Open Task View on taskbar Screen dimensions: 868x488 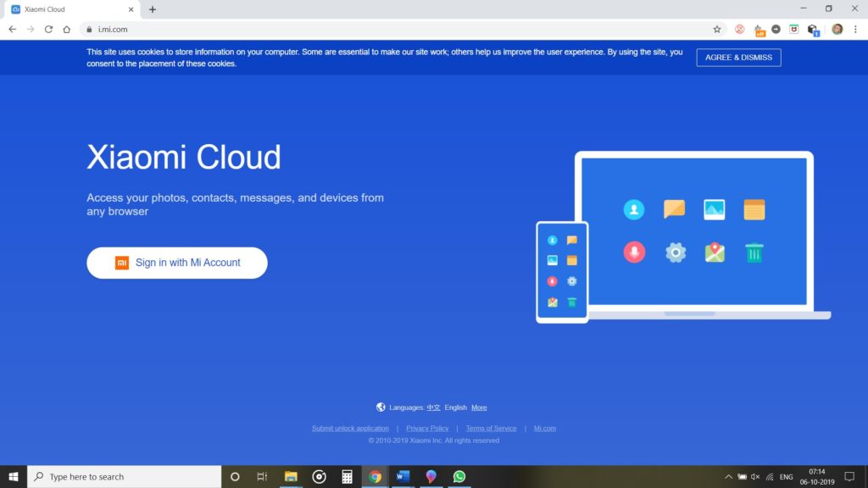tap(263, 476)
